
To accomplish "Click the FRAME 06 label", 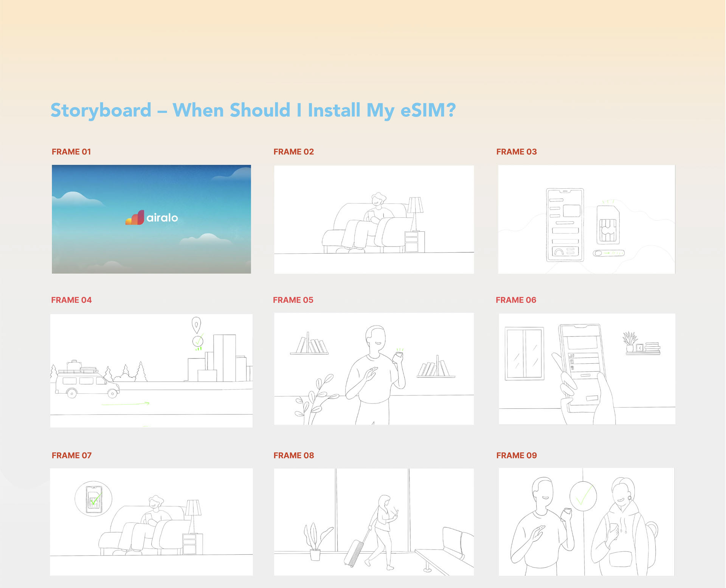I will click(516, 300).
